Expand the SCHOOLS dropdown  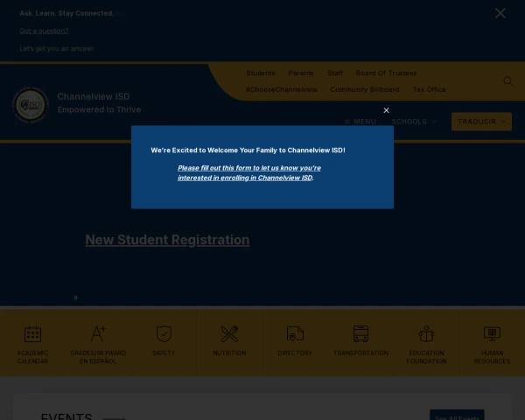coord(414,122)
